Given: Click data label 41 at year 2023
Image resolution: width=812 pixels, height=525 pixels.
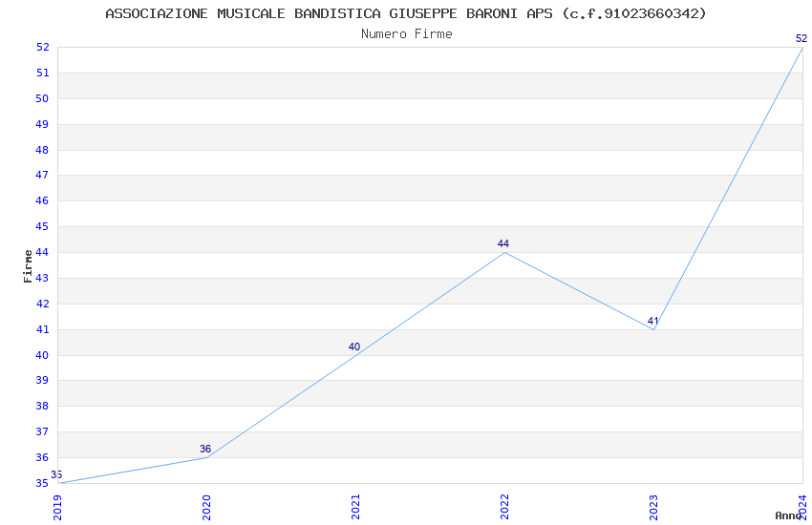Looking at the screenshot, I should (x=652, y=321).
